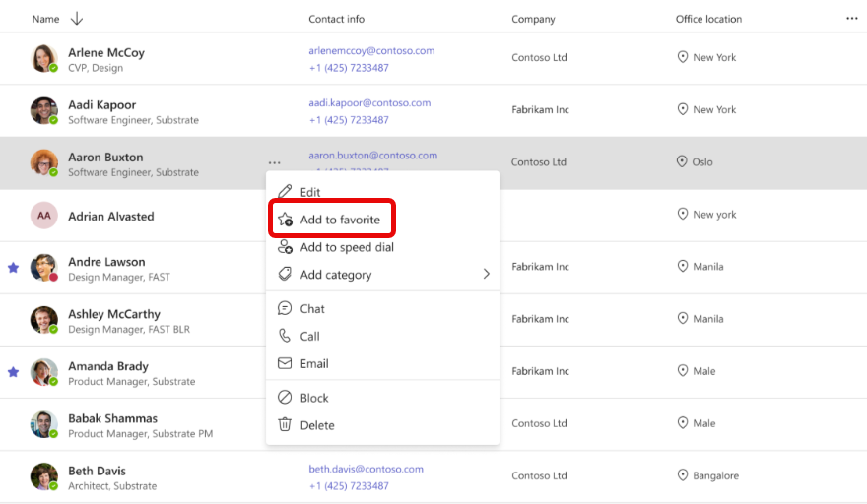Click the Email envelope icon in menu
Screen dimensions: 867x504
[285, 363]
